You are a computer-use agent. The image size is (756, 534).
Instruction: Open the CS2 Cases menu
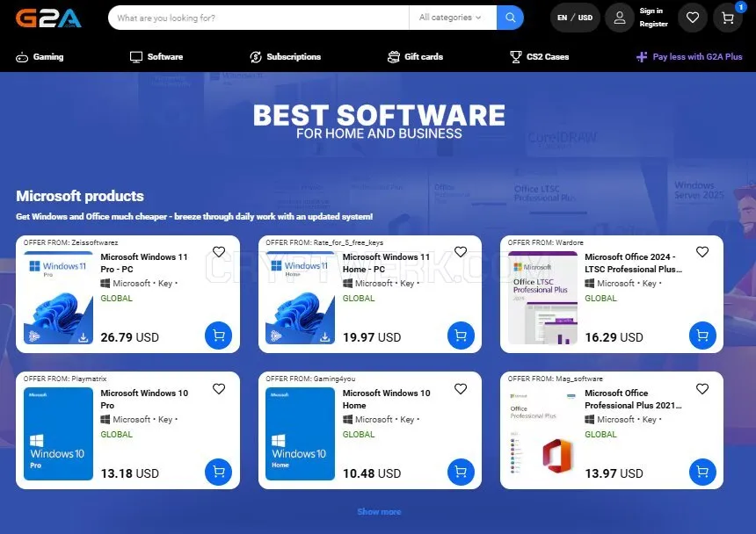(540, 57)
